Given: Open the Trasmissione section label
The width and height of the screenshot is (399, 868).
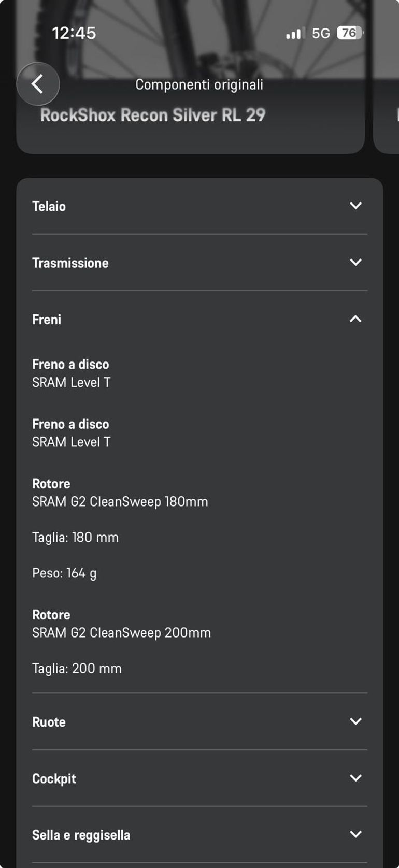Looking at the screenshot, I should (x=70, y=263).
